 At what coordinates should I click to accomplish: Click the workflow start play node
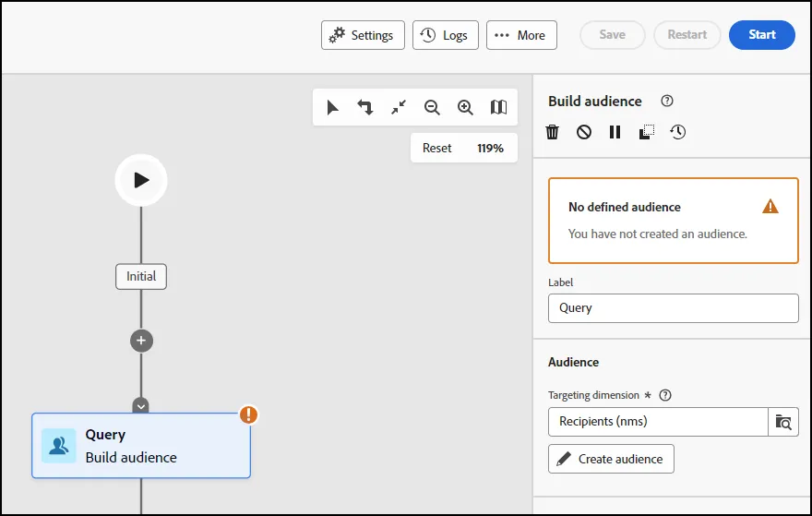141,180
